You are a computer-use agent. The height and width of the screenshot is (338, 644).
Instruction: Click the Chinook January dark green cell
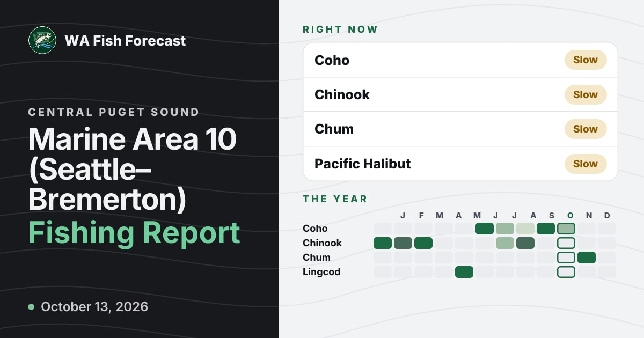(x=383, y=243)
